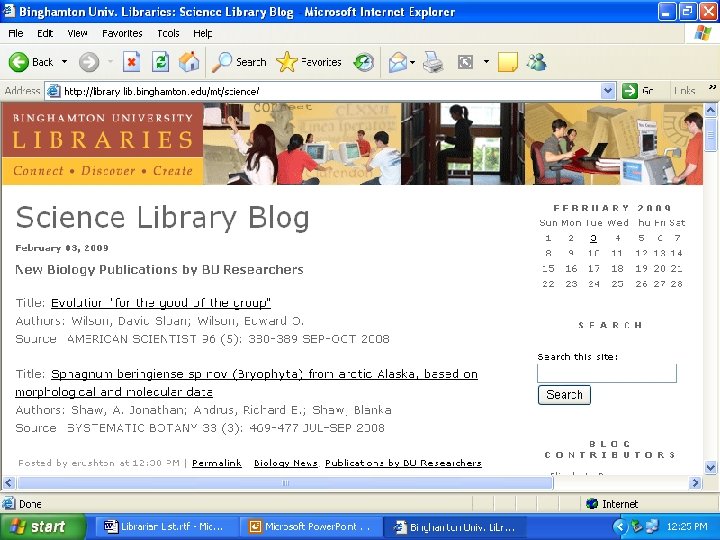Expand hidden system tray icons arrow
The image size is (720, 540).
(x=620, y=527)
